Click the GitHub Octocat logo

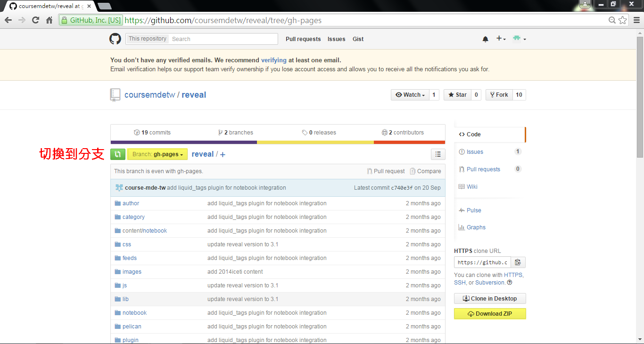115,39
